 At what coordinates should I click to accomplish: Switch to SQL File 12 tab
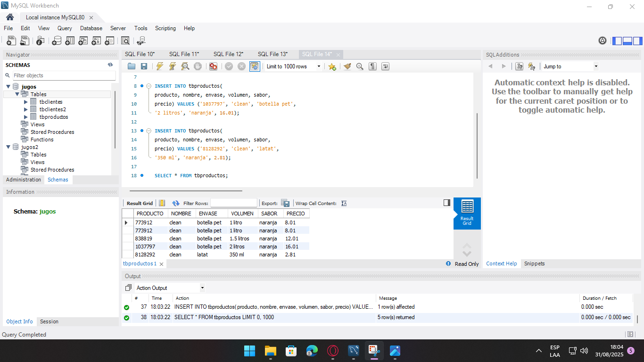click(229, 54)
